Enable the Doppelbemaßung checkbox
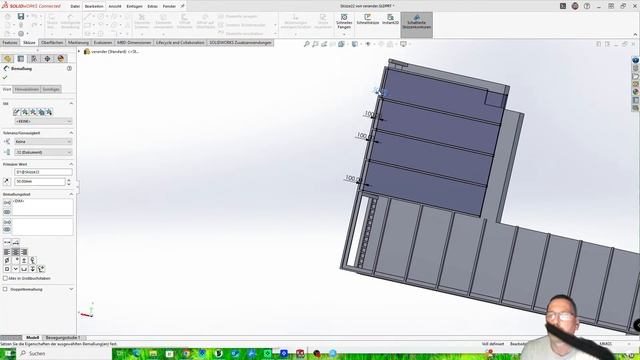 point(5,289)
